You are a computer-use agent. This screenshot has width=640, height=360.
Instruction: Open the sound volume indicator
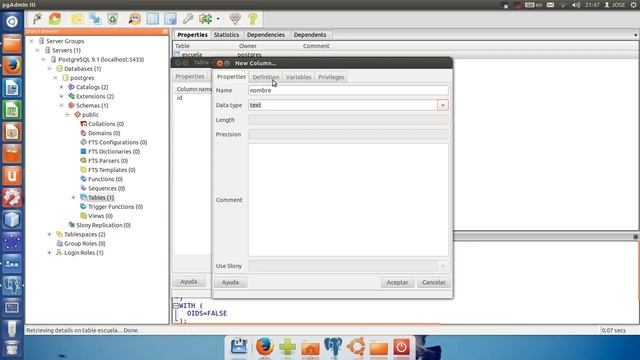pyautogui.click(x=576, y=5)
